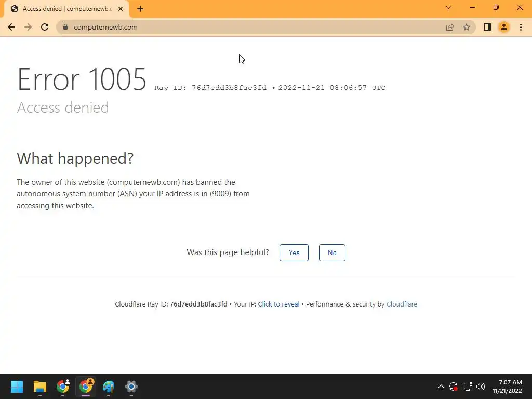Click the bold Ray ID in footer
Image resolution: width=532 pixels, height=399 pixels.
[x=198, y=304]
